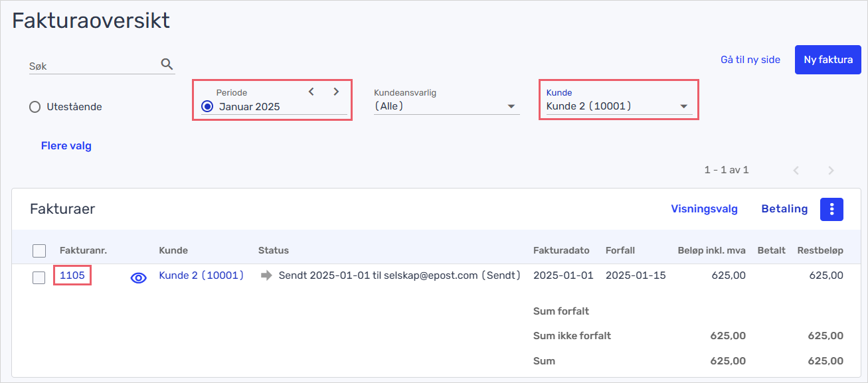Expand the Kundeansvarlig dropdown
The height and width of the screenshot is (383, 868).
pyautogui.click(x=446, y=106)
